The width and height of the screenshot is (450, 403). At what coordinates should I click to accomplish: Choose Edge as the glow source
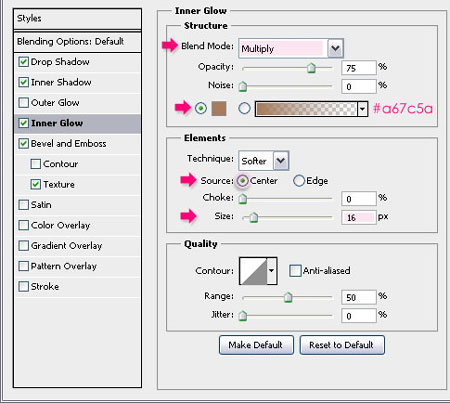tap(299, 181)
